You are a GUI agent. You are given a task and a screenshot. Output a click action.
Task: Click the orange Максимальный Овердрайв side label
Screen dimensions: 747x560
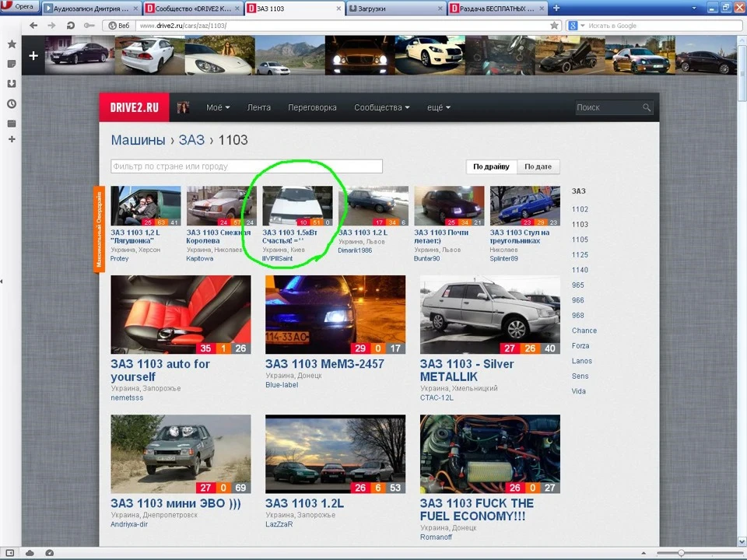99,230
